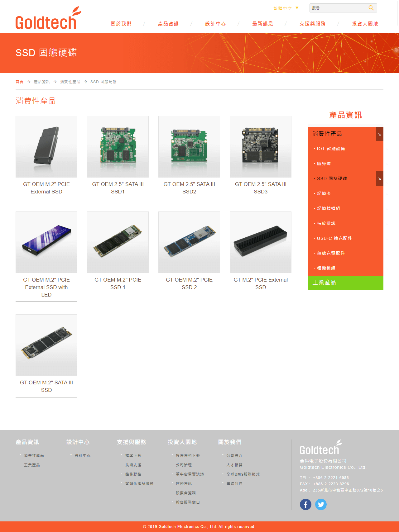Click GT OEM M.2" SATA III SSD title text
The width and height of the screenshot is (399, 532).
pos(46,386)
